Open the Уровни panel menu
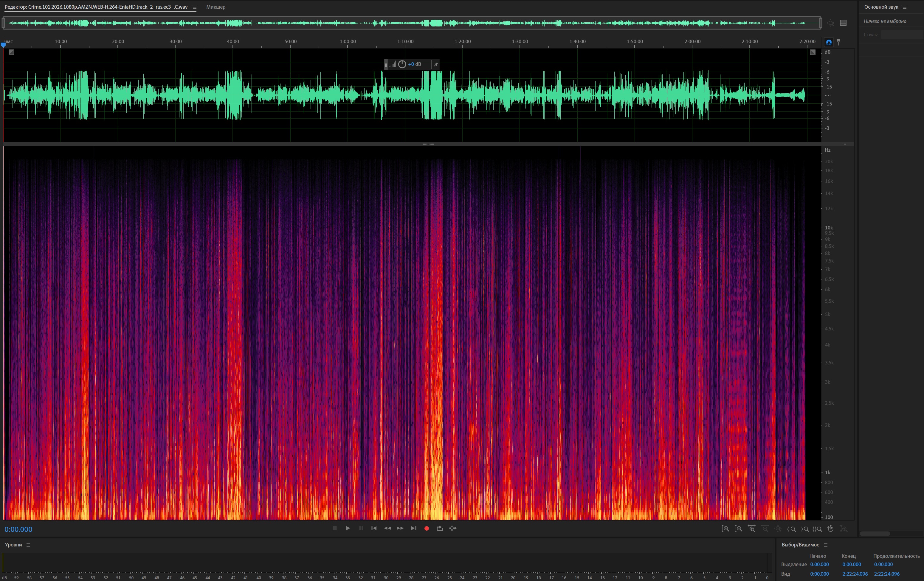Viewport: 924px width, 581px height. [x=28, y=545]
